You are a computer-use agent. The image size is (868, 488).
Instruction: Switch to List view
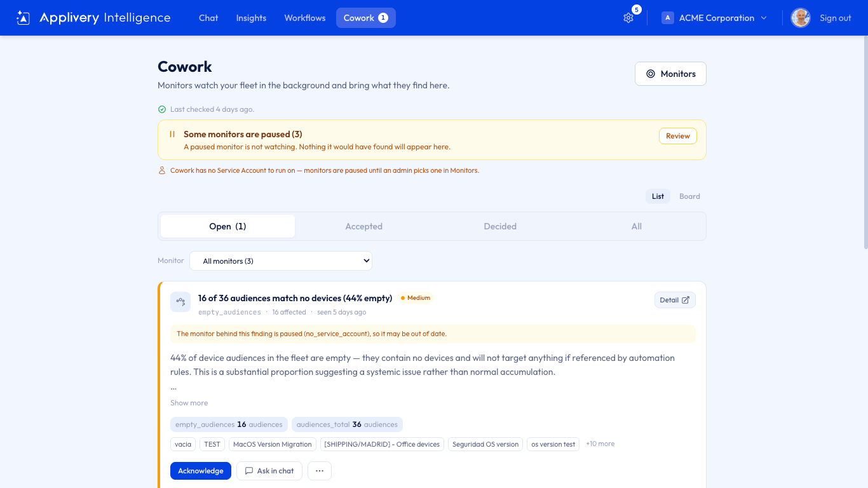click(658, 196)
